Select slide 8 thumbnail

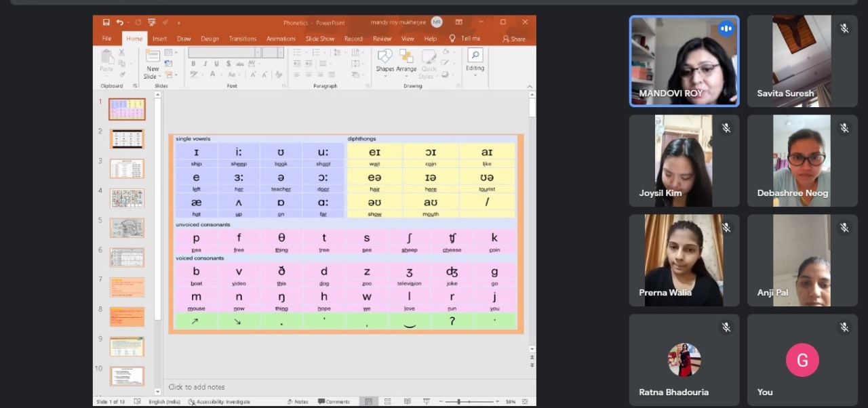127,317
